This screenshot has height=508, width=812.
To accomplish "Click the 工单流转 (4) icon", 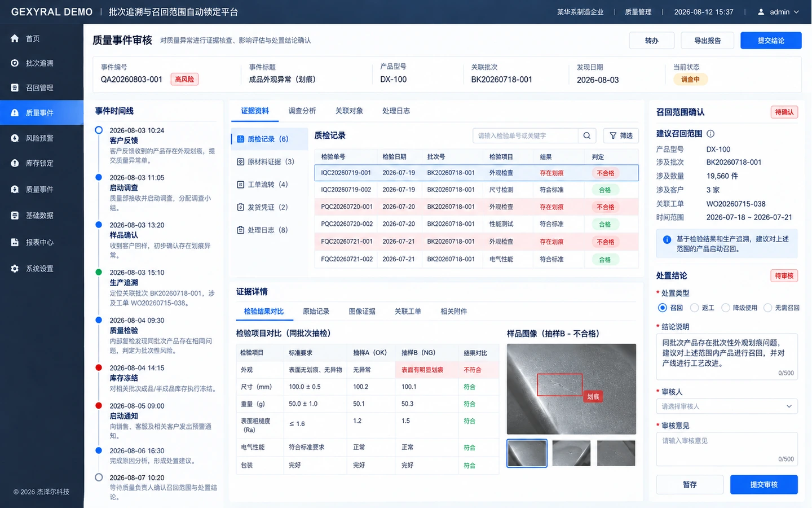I will tap(240, 184).
